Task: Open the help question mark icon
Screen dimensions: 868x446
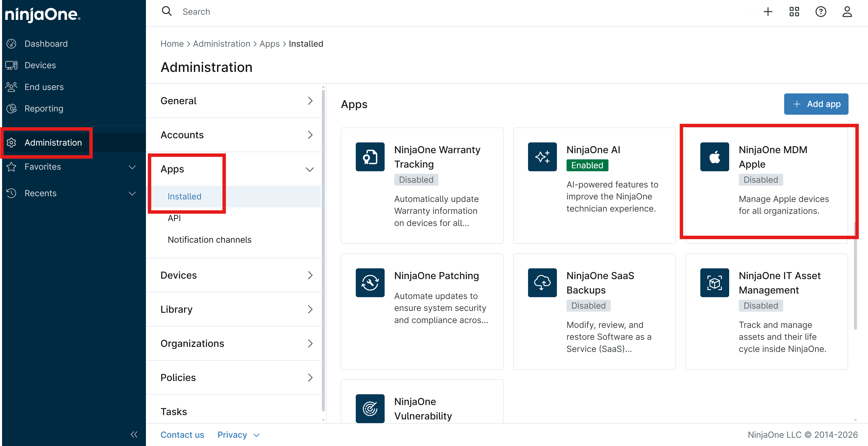Action: pyautogui.click(x=821, y=12)
